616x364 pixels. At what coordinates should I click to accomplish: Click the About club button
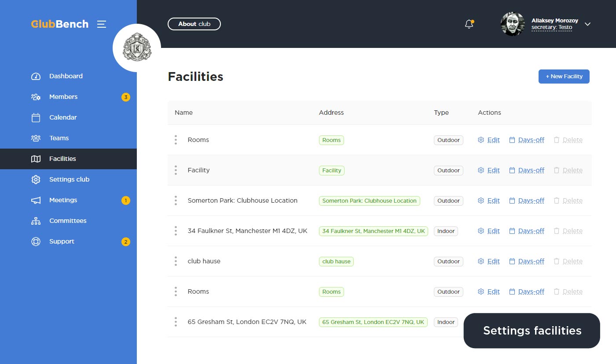(x=194, y=24)
